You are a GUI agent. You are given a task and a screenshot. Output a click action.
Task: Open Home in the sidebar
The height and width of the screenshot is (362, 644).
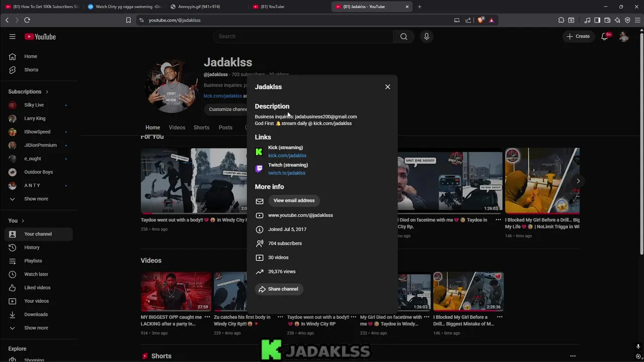tap(39, 56)
